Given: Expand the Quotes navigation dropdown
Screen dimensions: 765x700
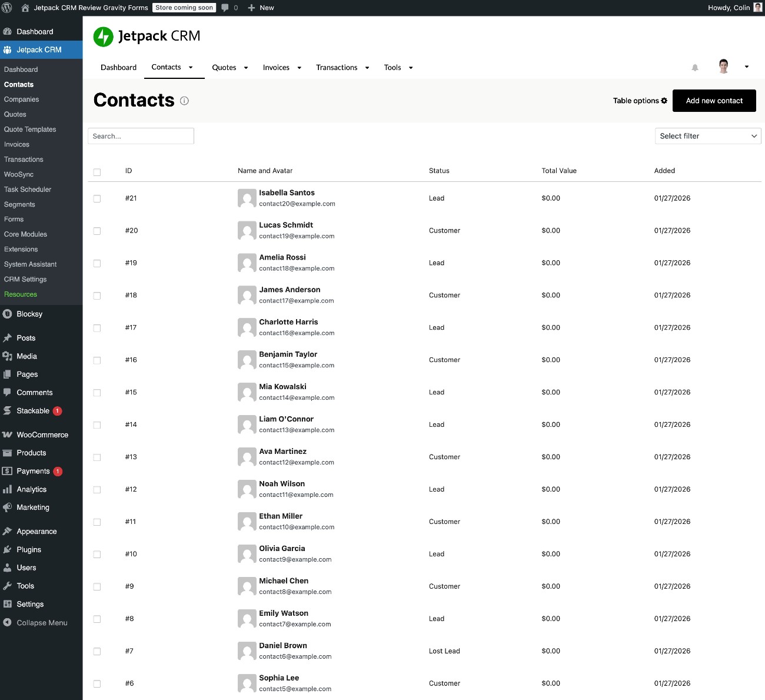Looking at the screenshot, I should [x=246, y=68].
